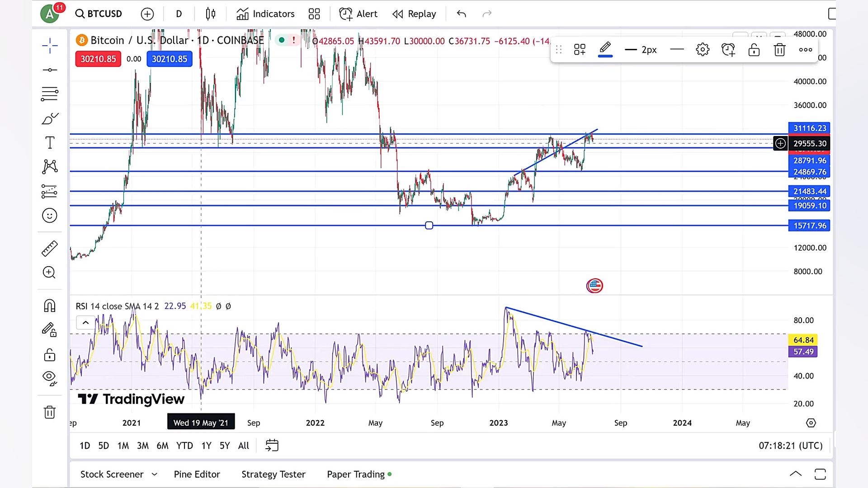Open more options on floating toolbar
The image size is (868, 488).
pos(806,50)
